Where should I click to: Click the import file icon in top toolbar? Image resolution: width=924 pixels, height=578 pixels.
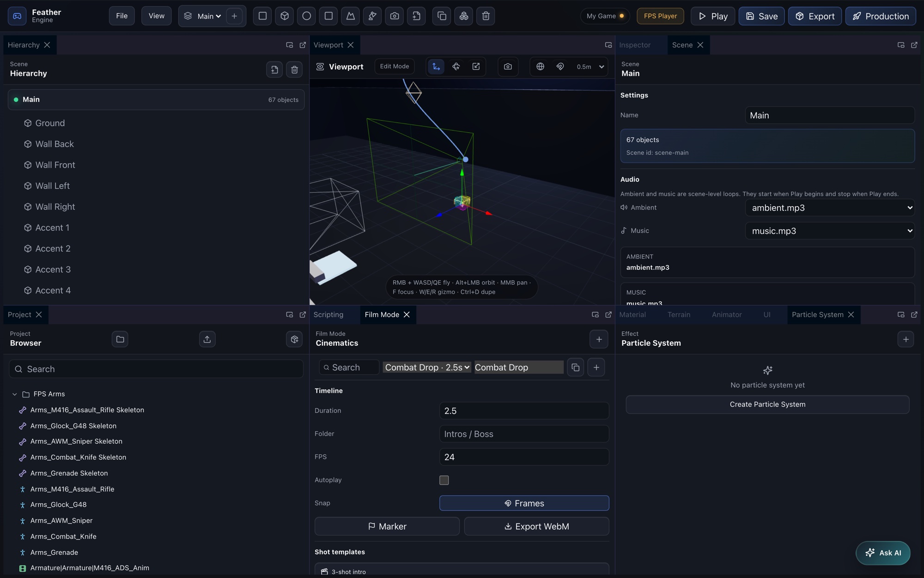tap(416, 16)
